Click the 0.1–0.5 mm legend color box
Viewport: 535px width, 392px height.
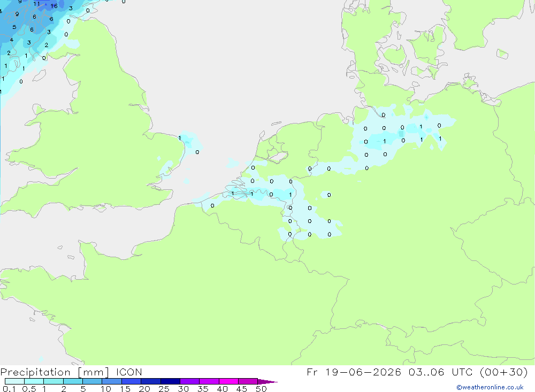pyautogui.click(x=14, y=381)
